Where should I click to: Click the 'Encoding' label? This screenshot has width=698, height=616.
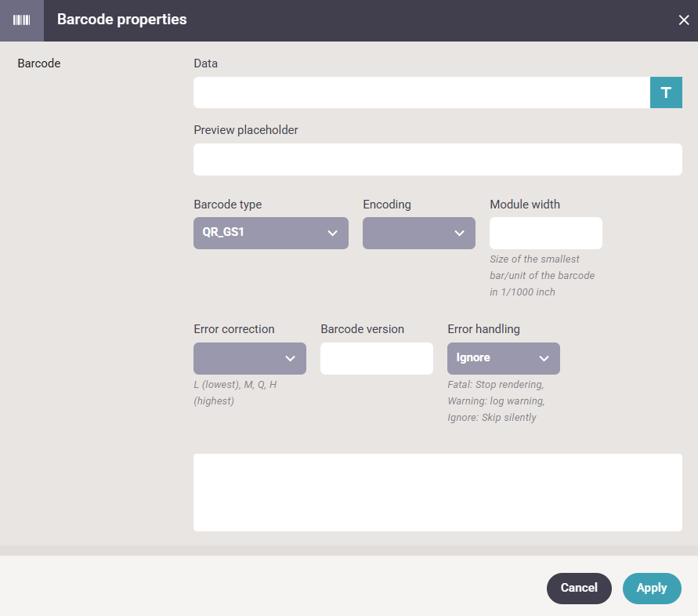click(x=387, y=205)
